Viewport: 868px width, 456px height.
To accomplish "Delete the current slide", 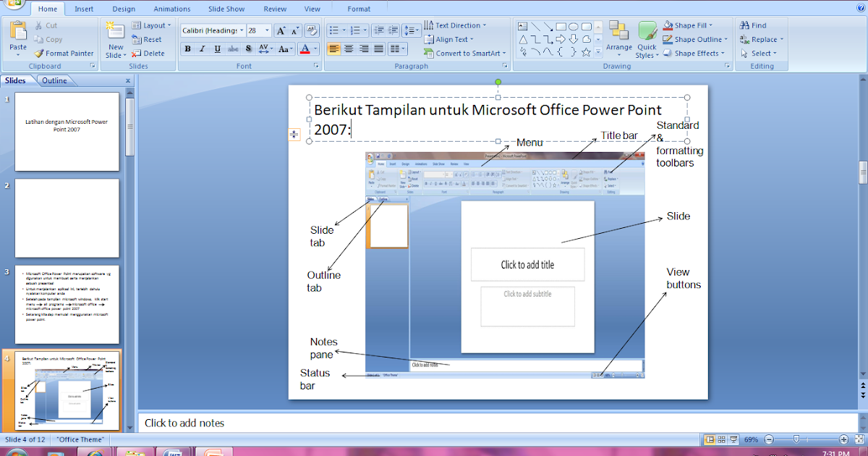I will pos(148,53).
